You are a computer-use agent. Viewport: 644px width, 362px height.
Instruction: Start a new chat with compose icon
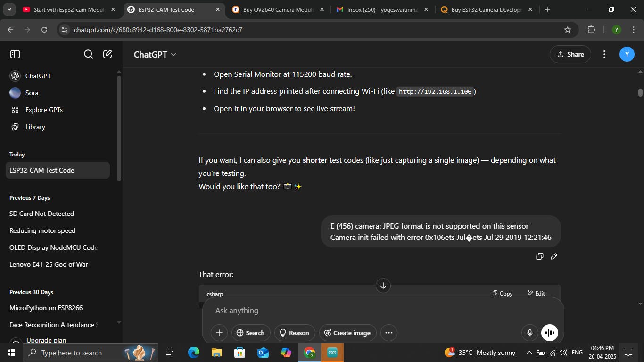(107, 54)
